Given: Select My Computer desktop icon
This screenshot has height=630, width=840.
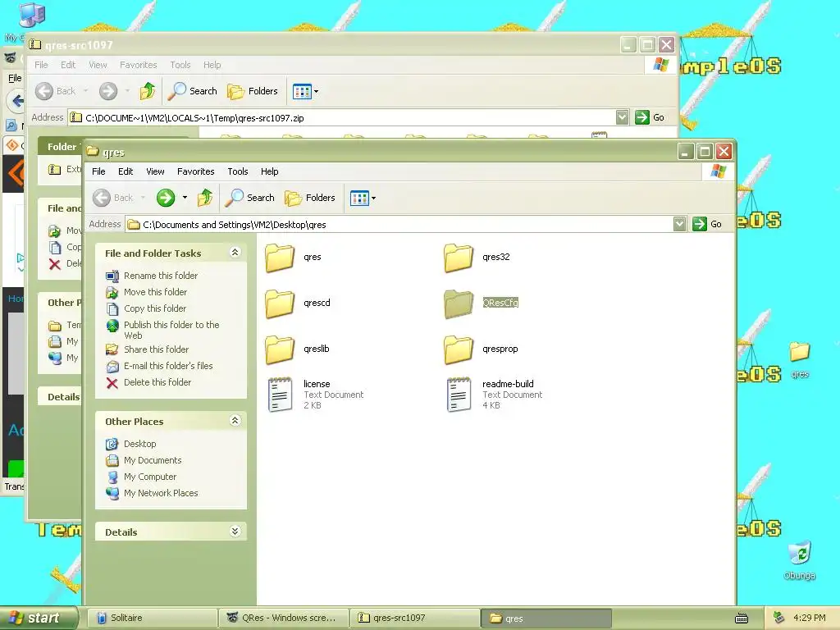Looking at the screenshot, I should pyautogui.click(x=31, y=15).
